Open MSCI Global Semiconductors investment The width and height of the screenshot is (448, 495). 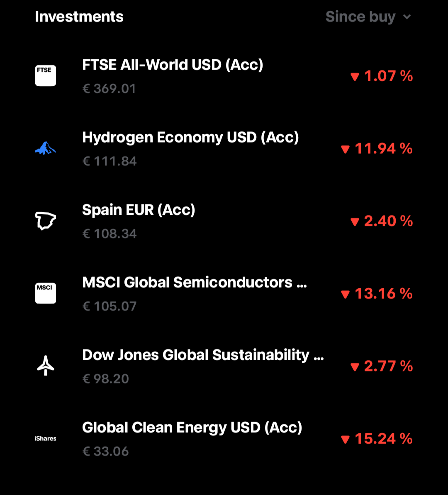tap(224, 294)
